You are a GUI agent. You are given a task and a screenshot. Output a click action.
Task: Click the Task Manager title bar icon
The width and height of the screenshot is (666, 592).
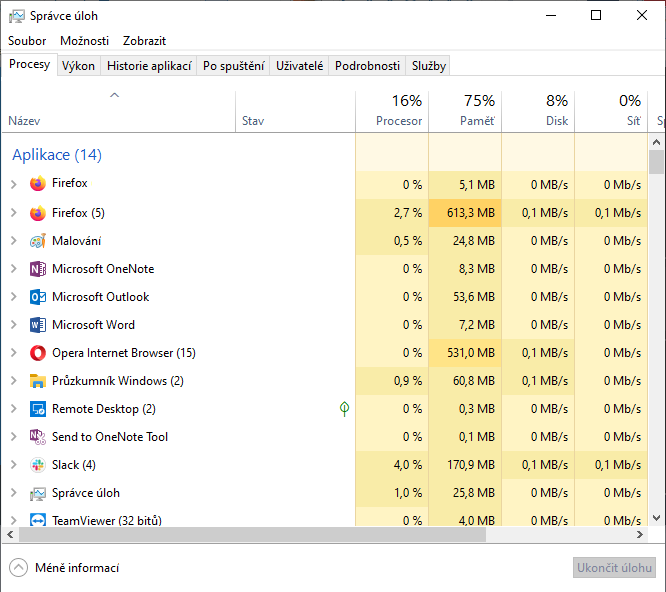(17, 16)
